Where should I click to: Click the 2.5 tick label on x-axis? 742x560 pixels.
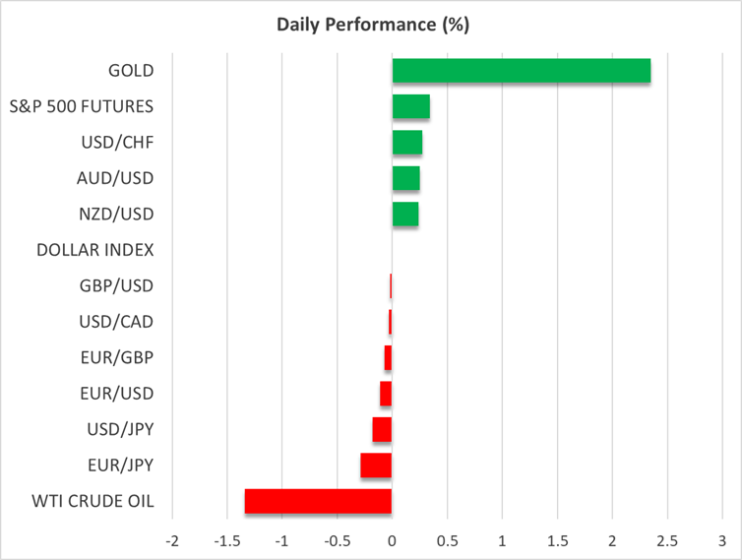click(667, 541)
